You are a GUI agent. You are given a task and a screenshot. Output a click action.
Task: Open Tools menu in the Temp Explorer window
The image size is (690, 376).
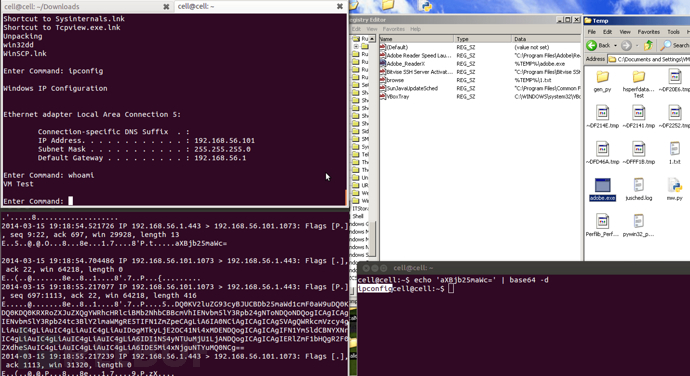[673, 32]
